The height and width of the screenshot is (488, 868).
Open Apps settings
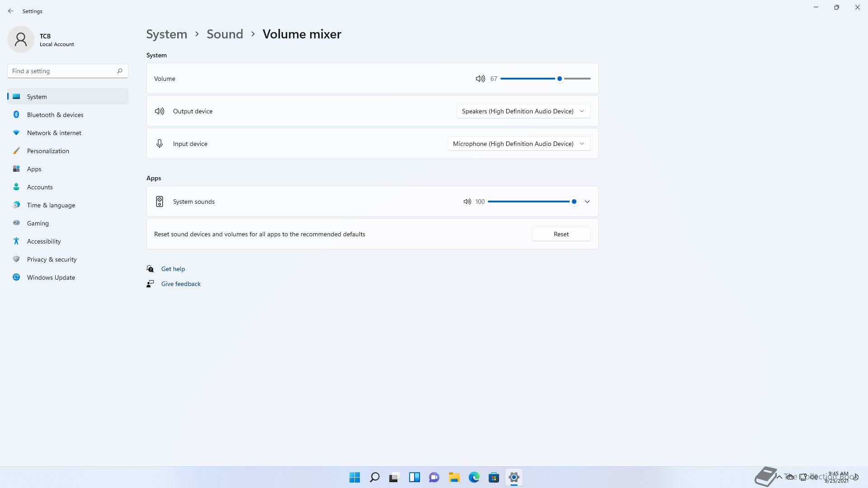[68, 169]
